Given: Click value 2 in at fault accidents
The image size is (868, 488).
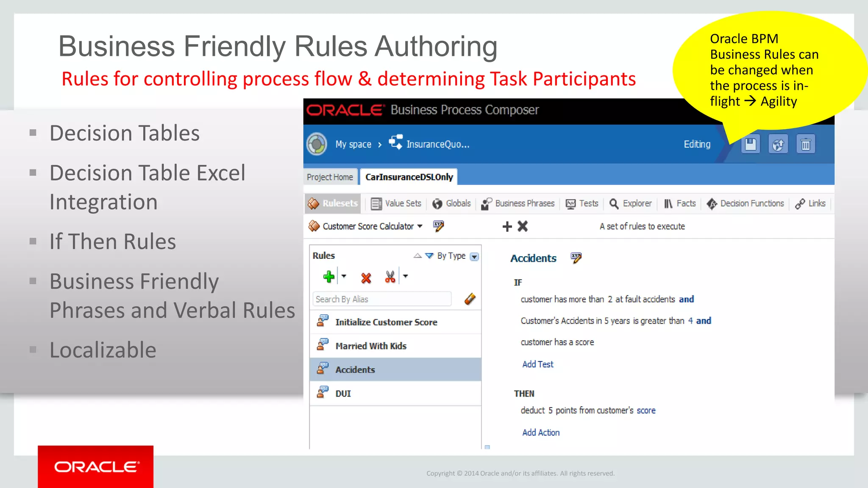Looking at the screenshot, I should pos(610,299).
